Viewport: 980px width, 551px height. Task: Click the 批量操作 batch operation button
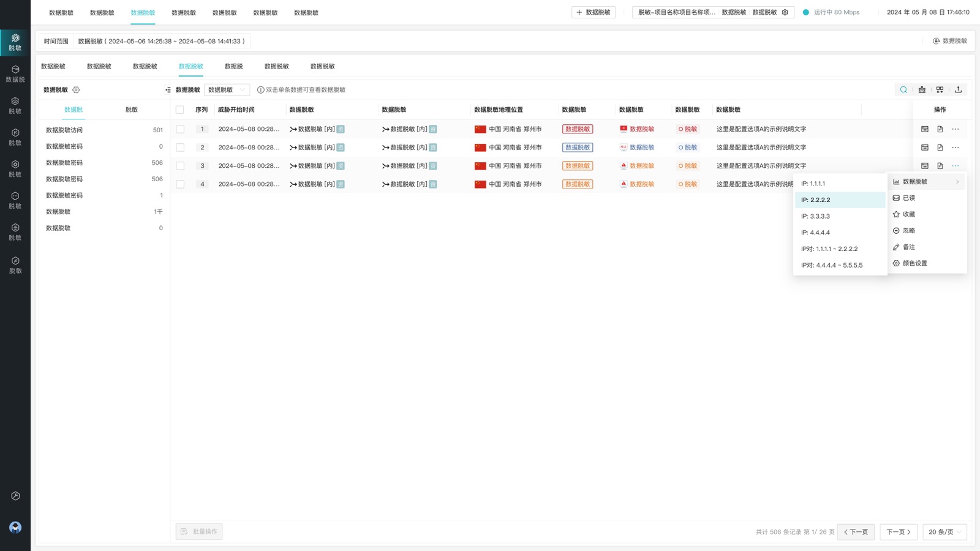coord(199,531)
